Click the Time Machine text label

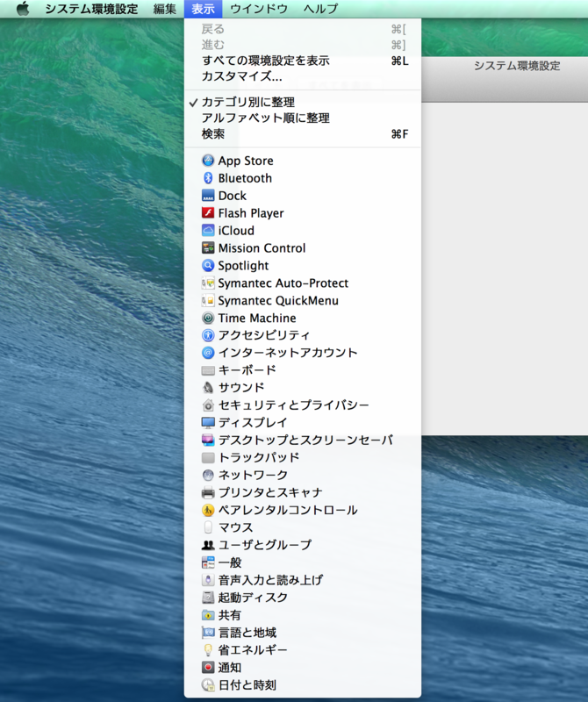coord(257,318)
